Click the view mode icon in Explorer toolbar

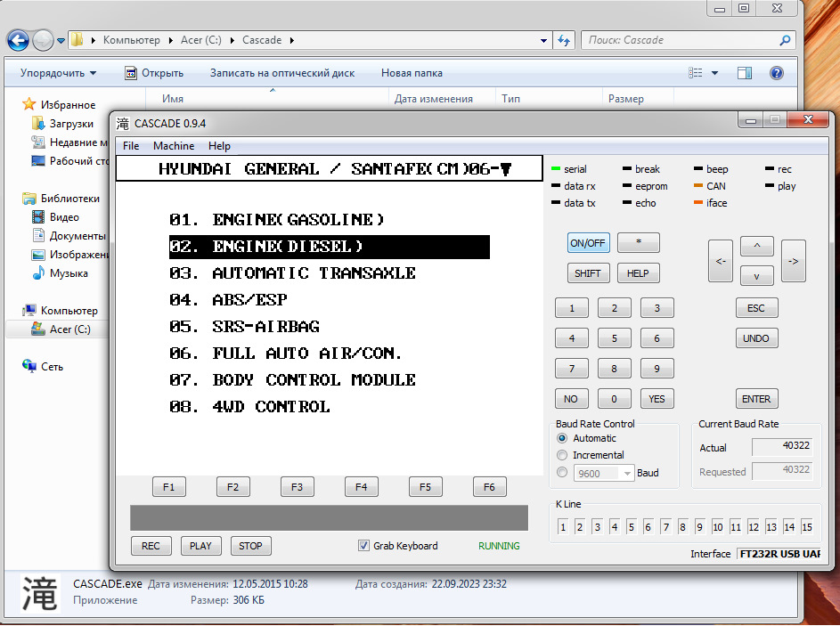(x=696, y=73)
